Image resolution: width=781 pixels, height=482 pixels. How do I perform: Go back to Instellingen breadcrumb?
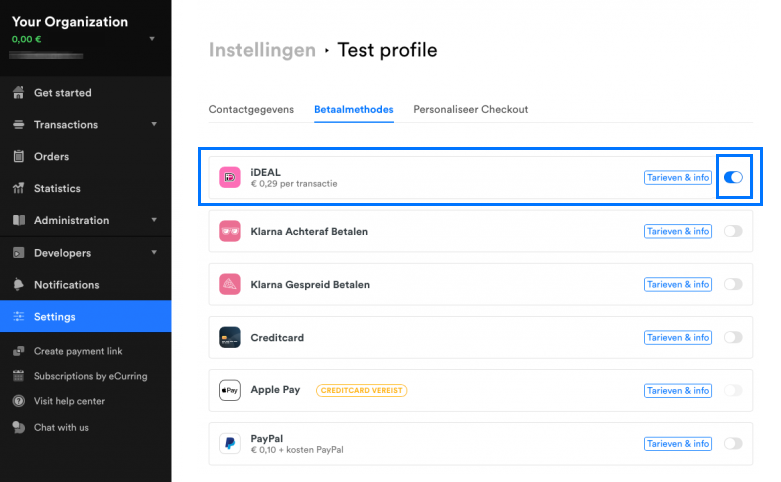(262, 50)
